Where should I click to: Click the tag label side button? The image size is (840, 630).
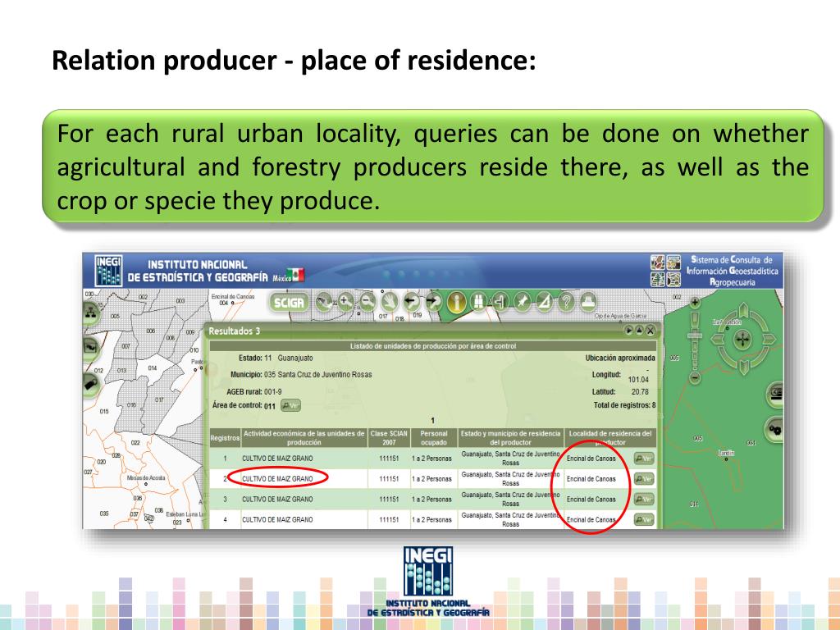(91, 384)
